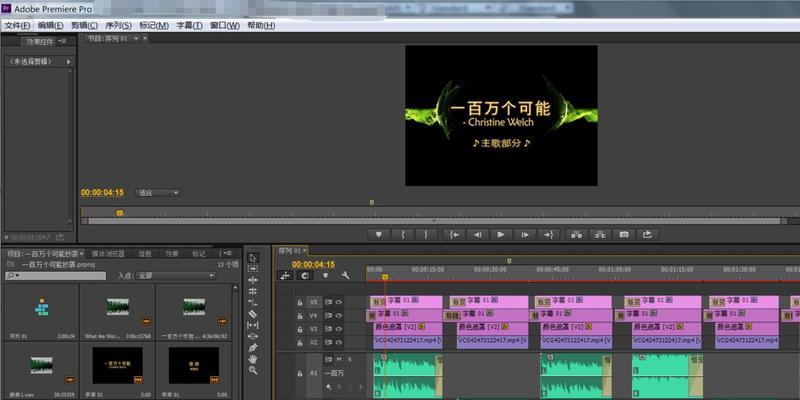Open the 编辑(E) menu
Viewport: 800px width, 400px height.
(51, 26)
